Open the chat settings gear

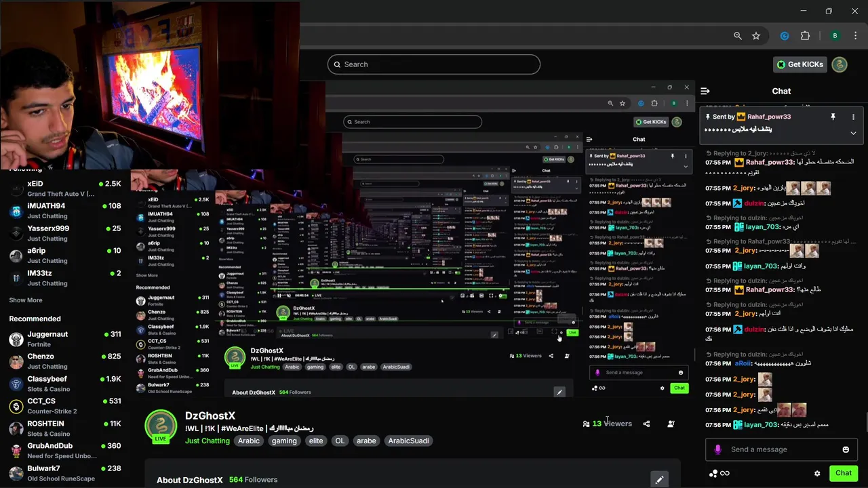[x=817, y=473]
